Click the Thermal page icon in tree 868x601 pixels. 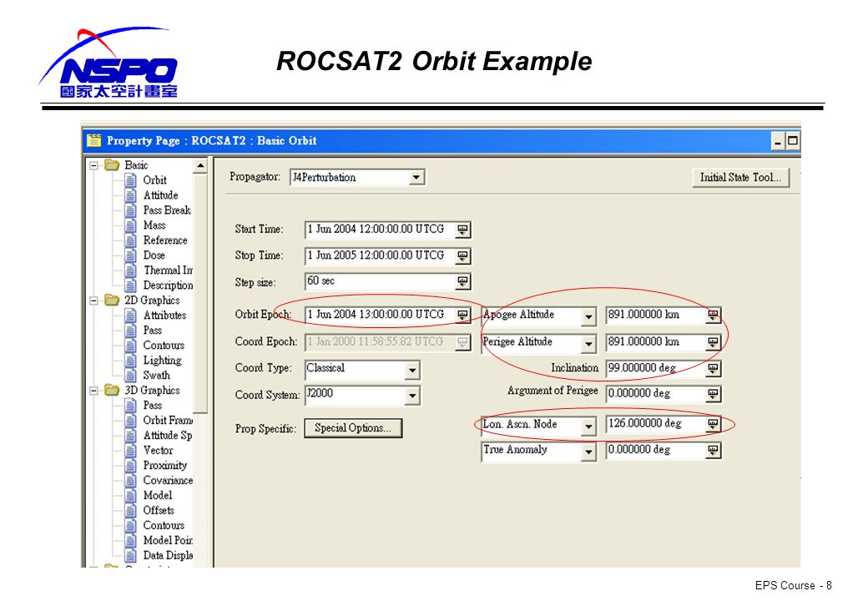coord(130,270)
